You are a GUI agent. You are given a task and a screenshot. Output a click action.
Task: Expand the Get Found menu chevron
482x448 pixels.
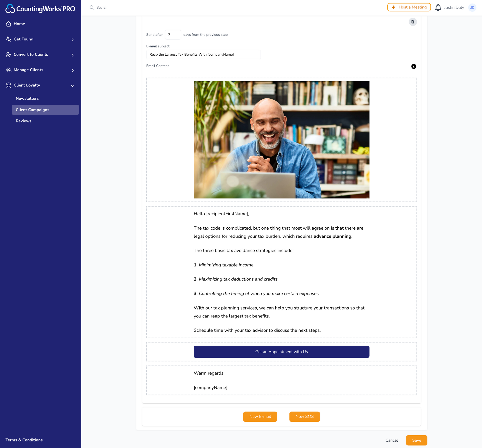click(73, 39)
